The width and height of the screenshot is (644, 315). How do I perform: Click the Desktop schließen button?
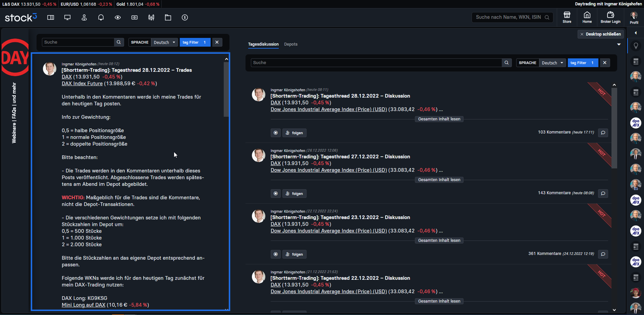601,34
